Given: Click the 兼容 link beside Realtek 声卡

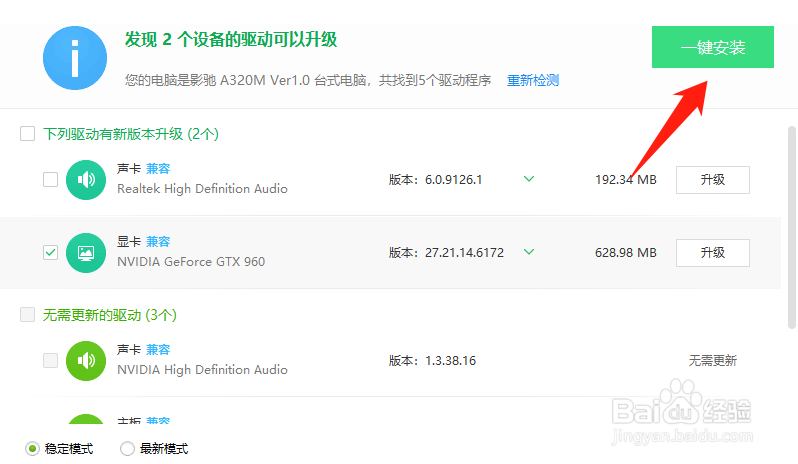Looking at the screenshot, I should [158, 169].
